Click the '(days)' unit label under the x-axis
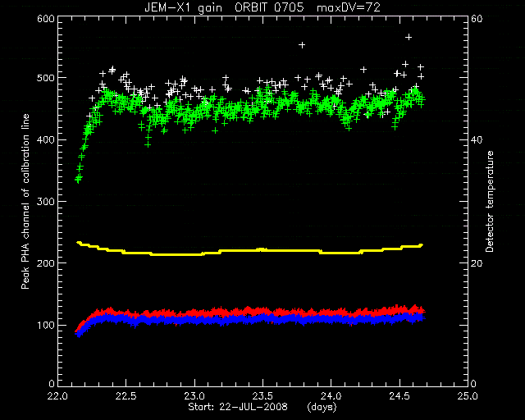This screenshot has height=420, width=525. [x=322, y=407]
